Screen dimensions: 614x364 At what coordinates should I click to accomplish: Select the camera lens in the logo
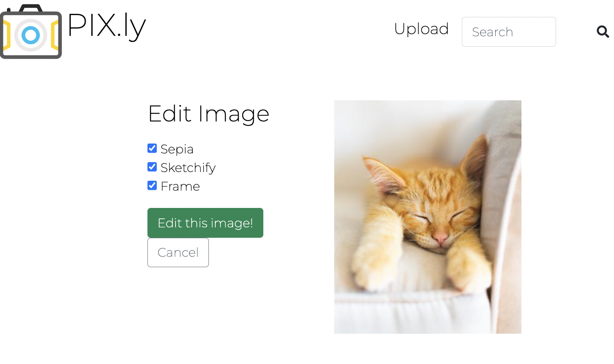coord(31,35)
